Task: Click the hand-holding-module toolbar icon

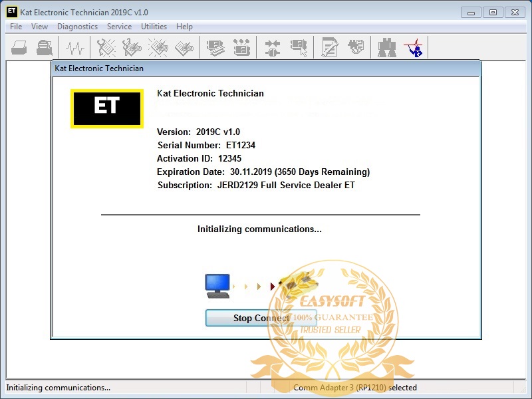Action: 356,47
